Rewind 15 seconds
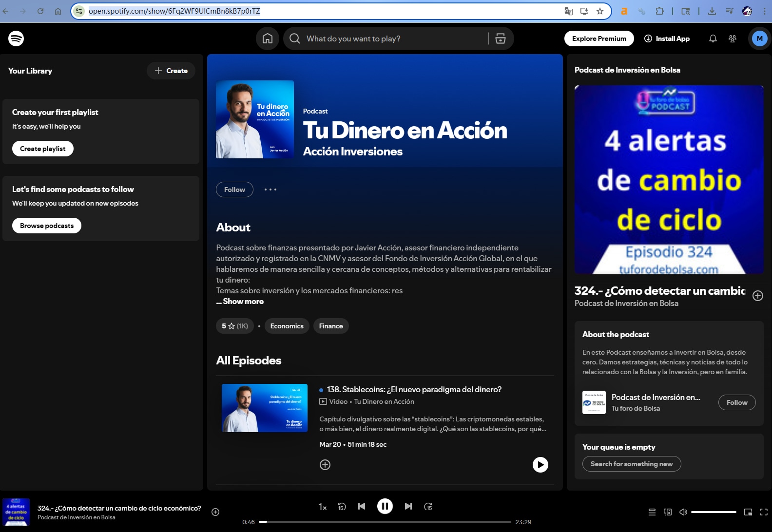 pyautogui.click(x=342, y=507)
